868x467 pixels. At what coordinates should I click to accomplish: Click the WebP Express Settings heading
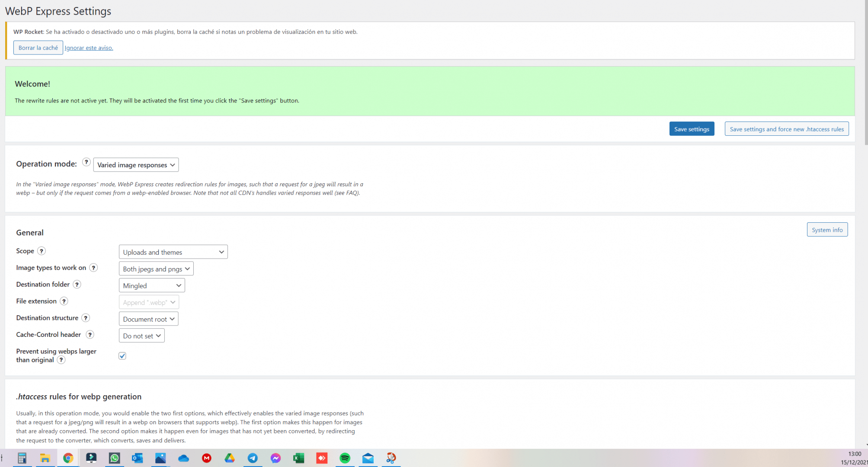pyautogui.click(x=58, y=11)
